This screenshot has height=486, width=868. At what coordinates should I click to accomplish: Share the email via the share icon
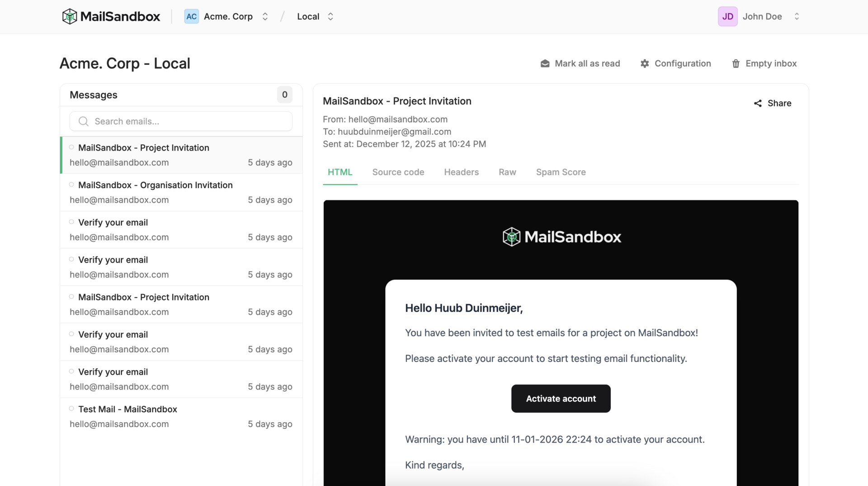tap(758, 103)
